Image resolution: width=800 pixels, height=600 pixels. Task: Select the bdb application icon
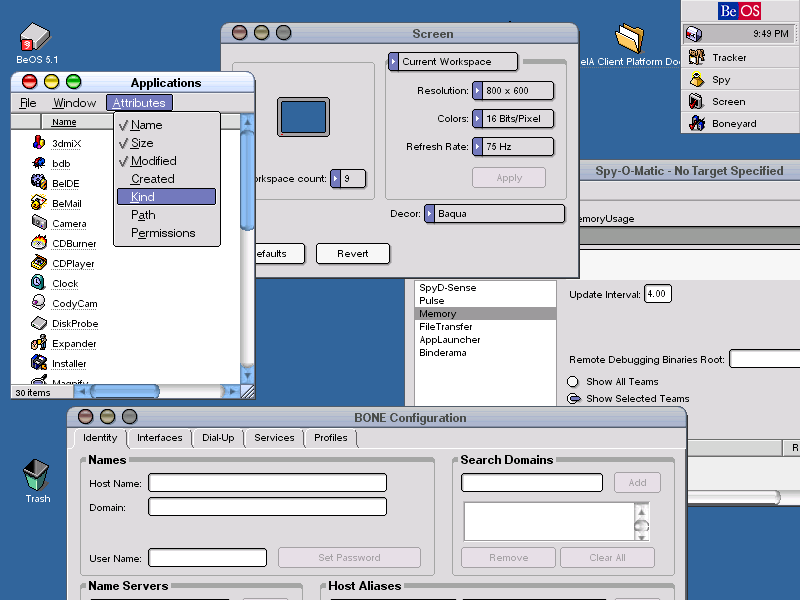[x=39, y=163]
